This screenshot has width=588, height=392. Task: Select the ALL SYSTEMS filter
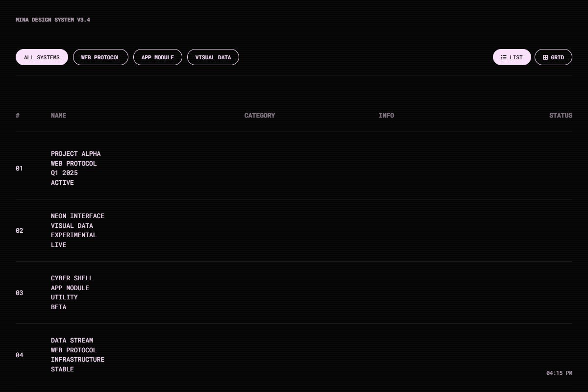click(42, 57)
